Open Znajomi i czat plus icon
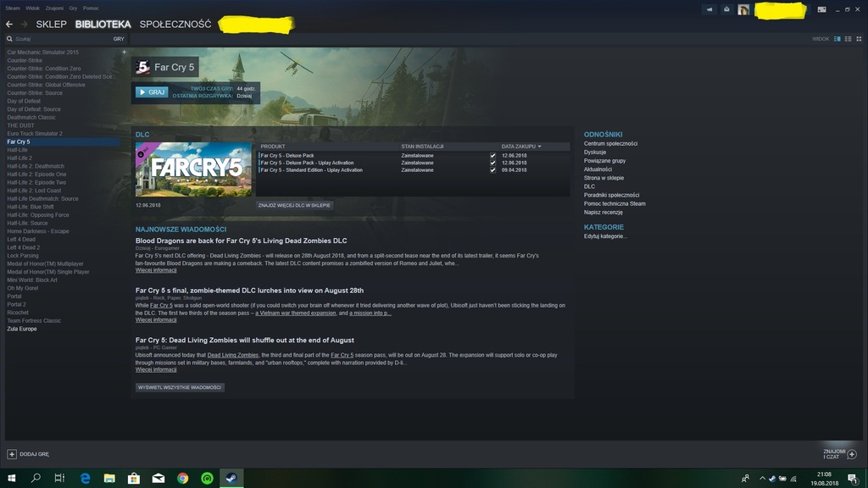 coord(852,454)
